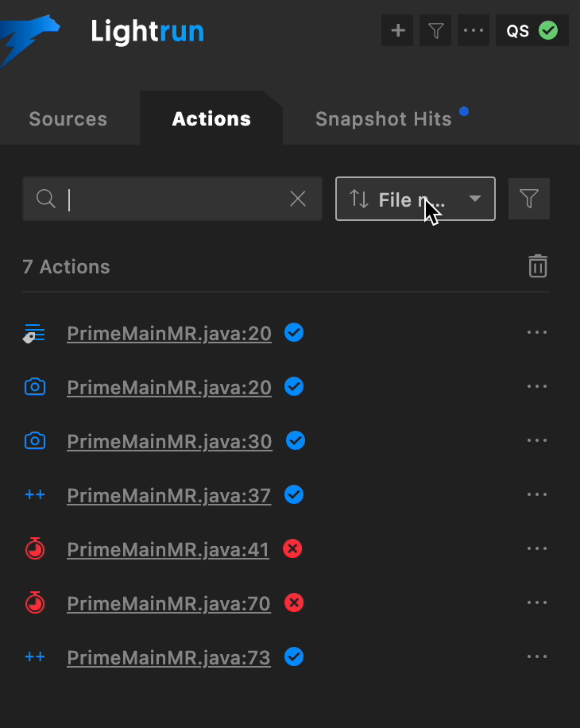Switch to the Snapshot Hits tab
The height and width of the screenshot is (728, 580).
point(383,119)
